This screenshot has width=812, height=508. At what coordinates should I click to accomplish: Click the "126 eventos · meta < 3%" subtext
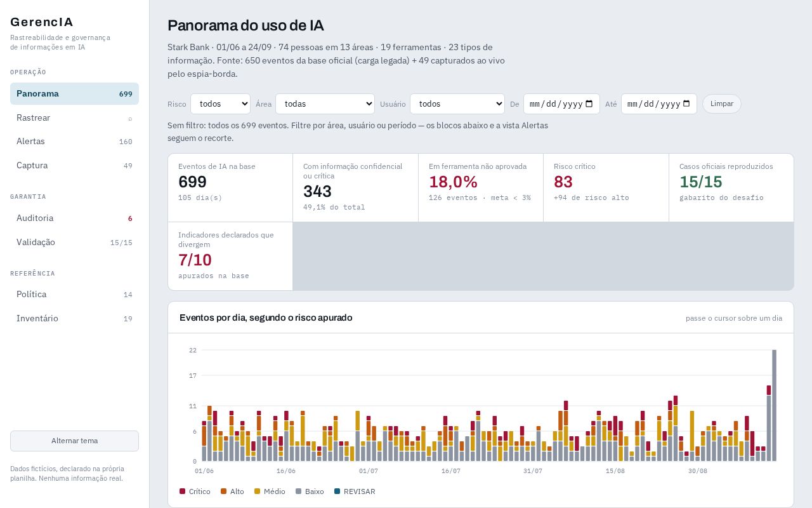[x=480, y=198]
